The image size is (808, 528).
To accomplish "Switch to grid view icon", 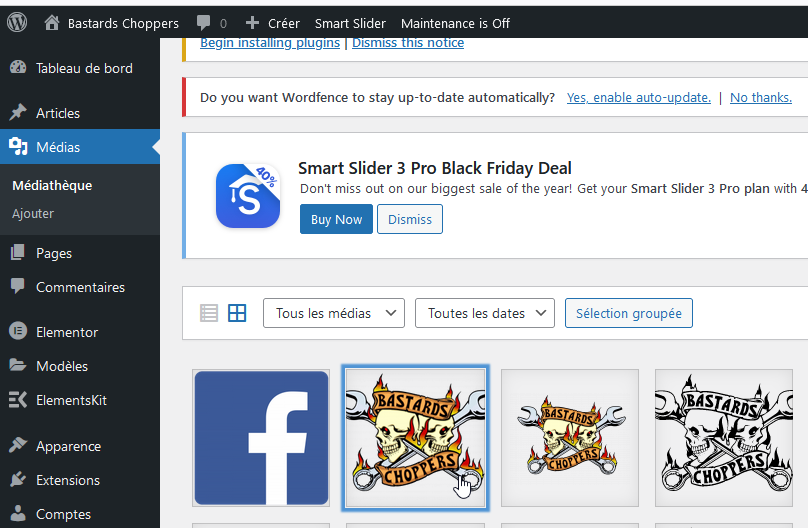I will point(237,313).
